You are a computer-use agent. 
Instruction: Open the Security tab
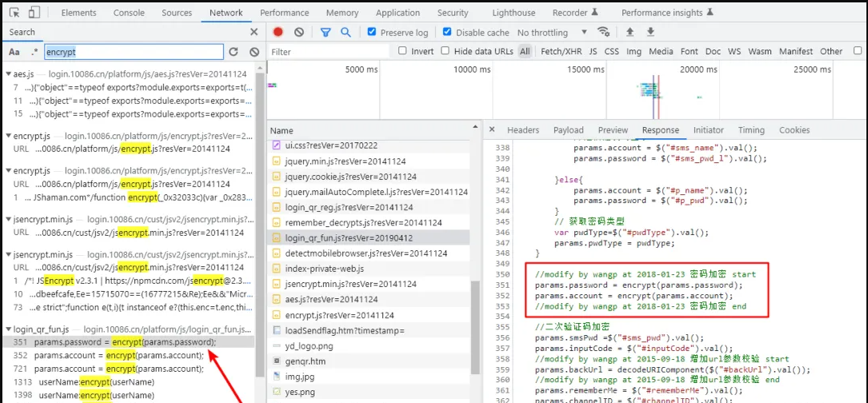452,13
